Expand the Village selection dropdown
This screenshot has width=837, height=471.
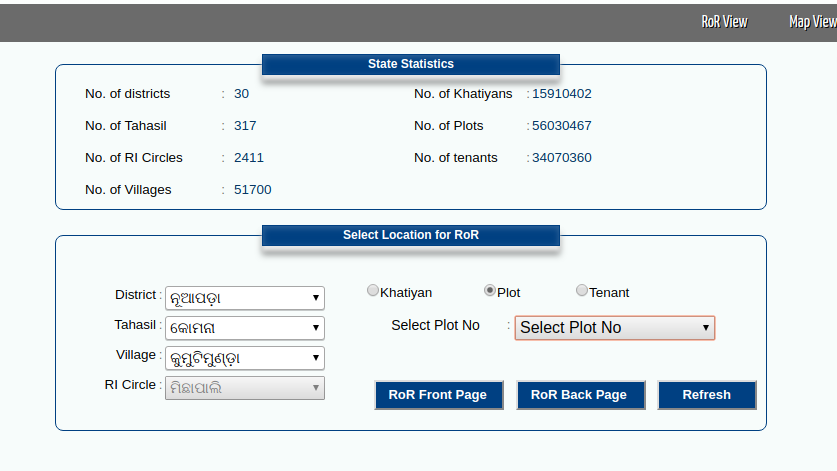(x=244, y=358)
